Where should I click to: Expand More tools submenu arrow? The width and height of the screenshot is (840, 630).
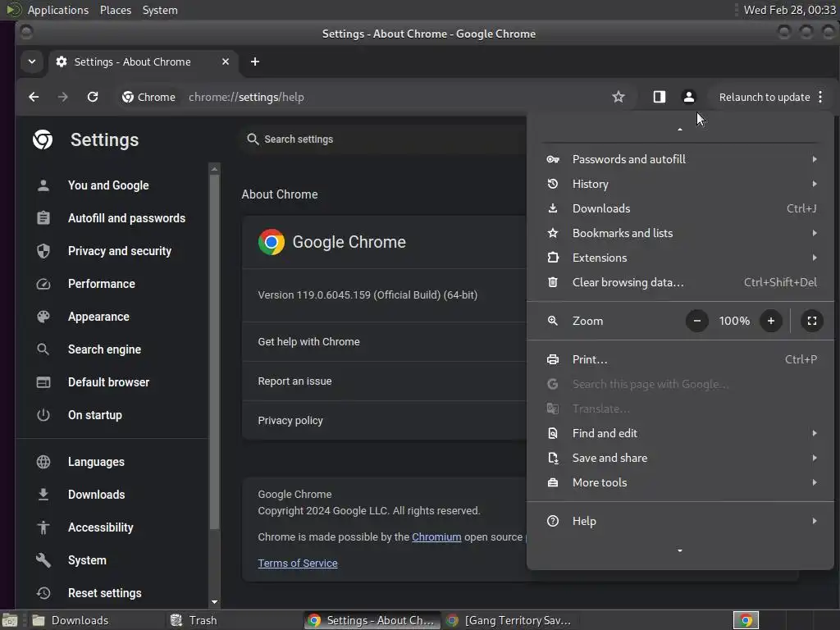pos(815,482)
